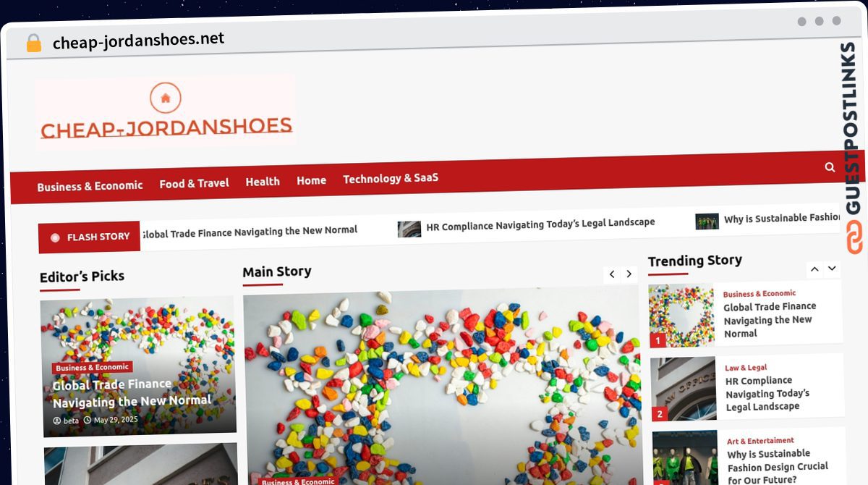Move Trending Story list down with arrow
The image size is (868, 485).
pos(832,269)
